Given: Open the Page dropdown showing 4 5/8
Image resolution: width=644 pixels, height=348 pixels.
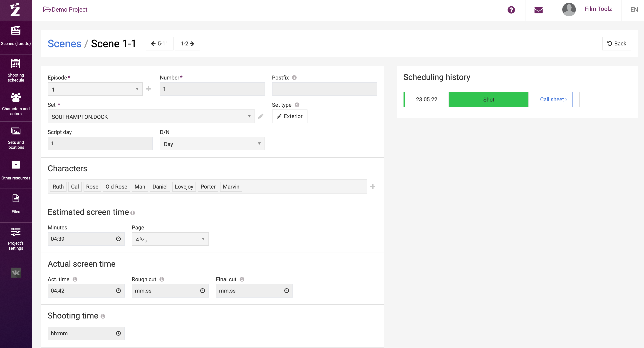Looking at the screenshot, I should click(170, 239).
